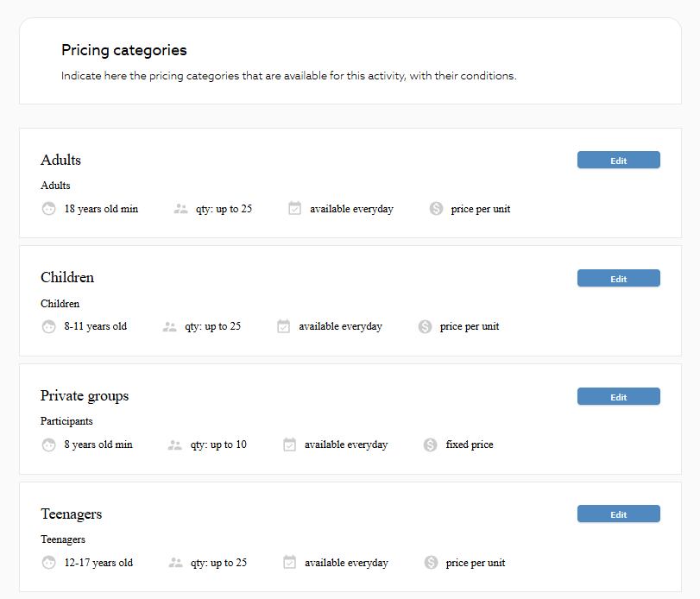Screen dimensions: 700x599
Task: Click the dollar icon for Private groups
Action: pyautogui.click(x=431, y=445)
